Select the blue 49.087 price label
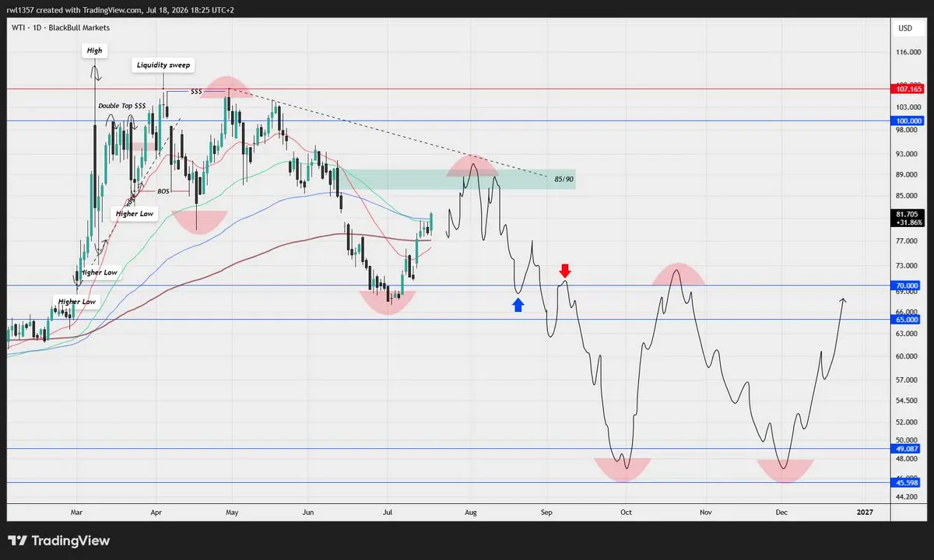 coord(907,449)
